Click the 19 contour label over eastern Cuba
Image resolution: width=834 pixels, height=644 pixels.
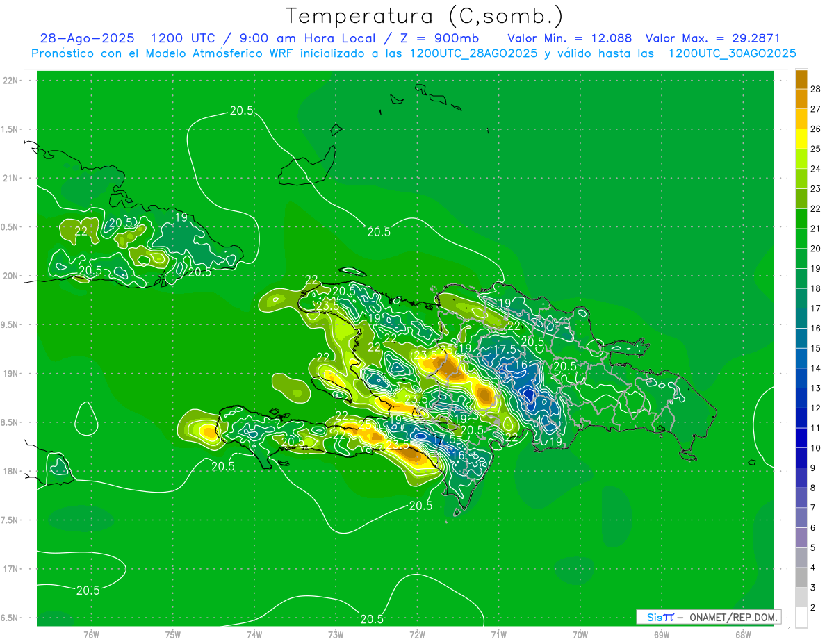pyautogui.click(x=180, y=217)
